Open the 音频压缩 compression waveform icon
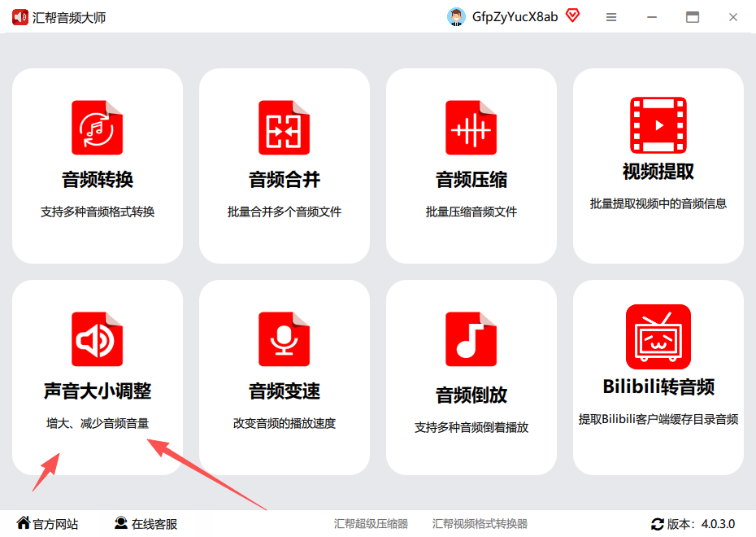This screenshot has height=537, width=756. [x=471, y=128]
